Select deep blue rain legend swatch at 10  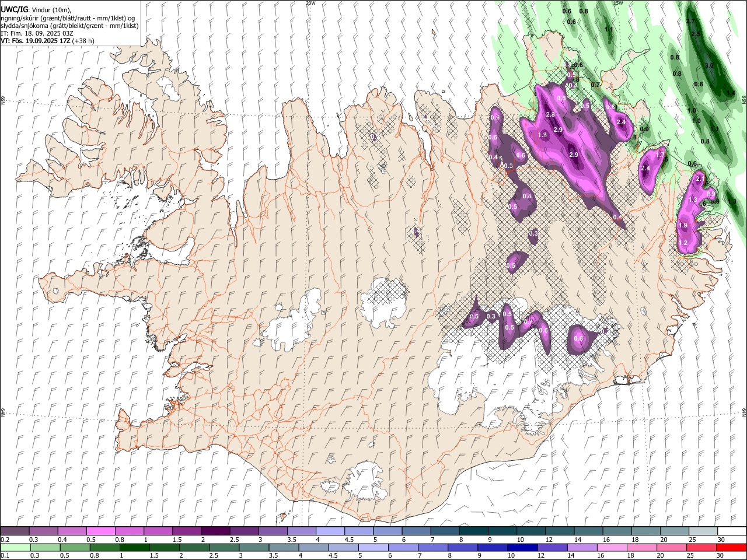[522, 547]
